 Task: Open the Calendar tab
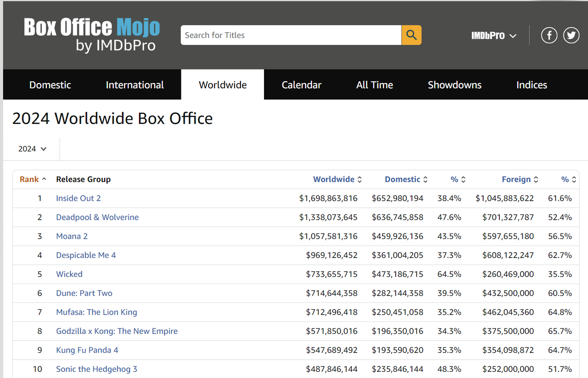pos(301,85)
